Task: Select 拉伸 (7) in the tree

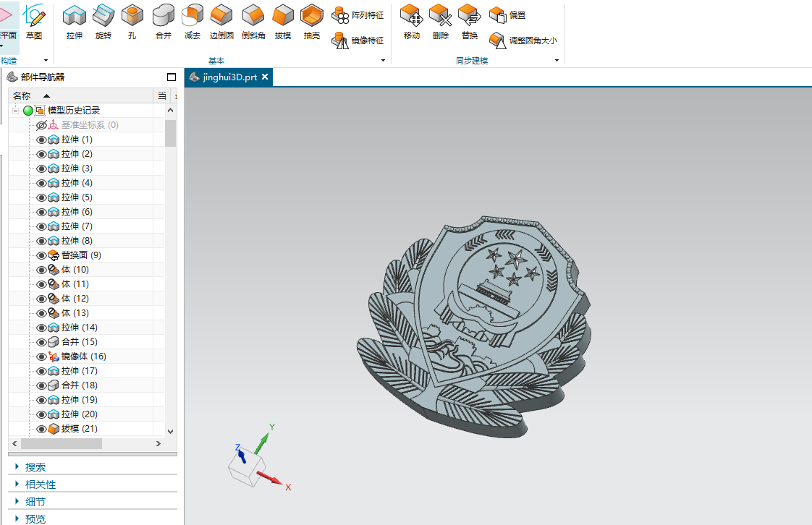Action: click(x=77, y=226)
